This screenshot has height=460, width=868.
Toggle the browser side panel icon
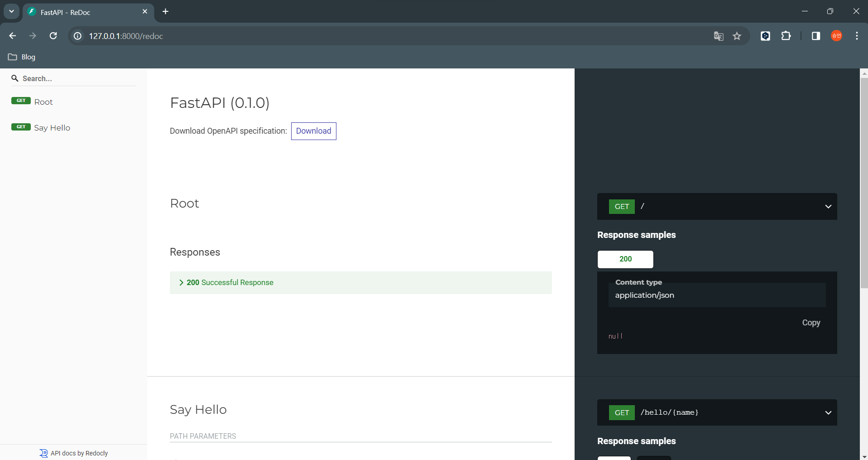tap(816, 36)
